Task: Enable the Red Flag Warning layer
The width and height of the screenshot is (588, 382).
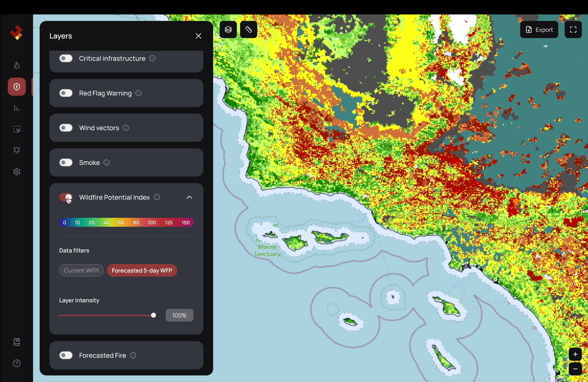Action: (x=65, y=93)
